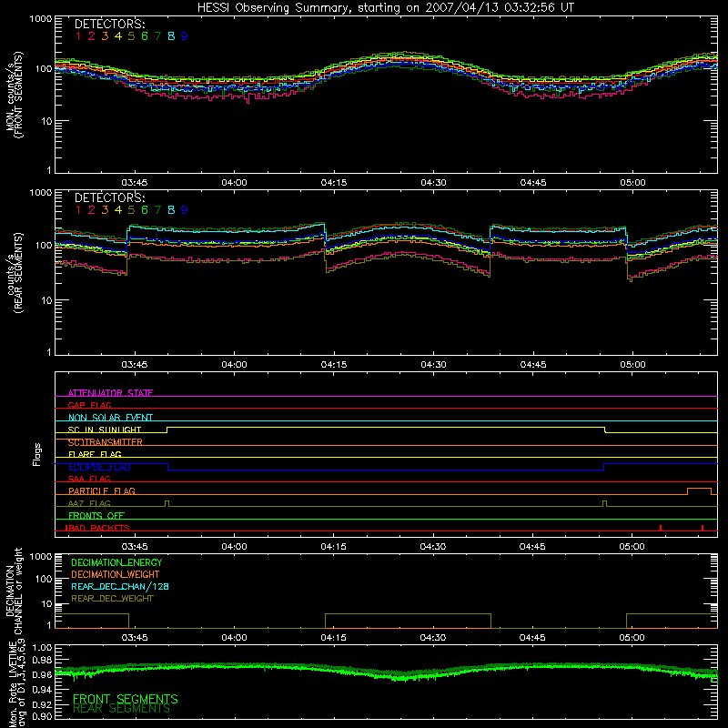Click the DECIMATION_ENERGY legend entry
Viewport: 728px width, 728px height.
[x=116, y=562]
